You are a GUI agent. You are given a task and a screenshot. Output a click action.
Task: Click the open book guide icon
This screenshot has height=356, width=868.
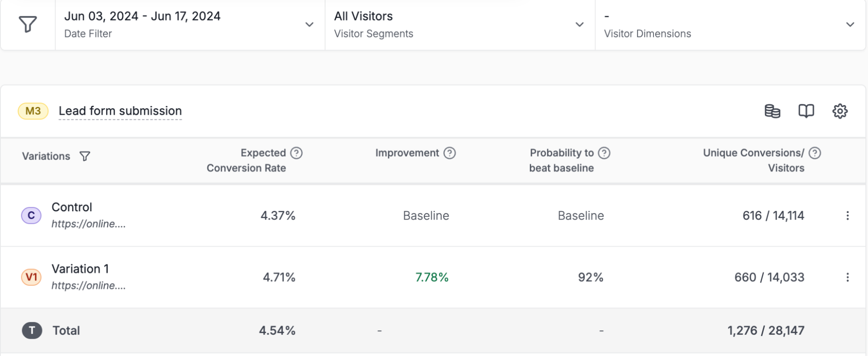click(806, 111)
